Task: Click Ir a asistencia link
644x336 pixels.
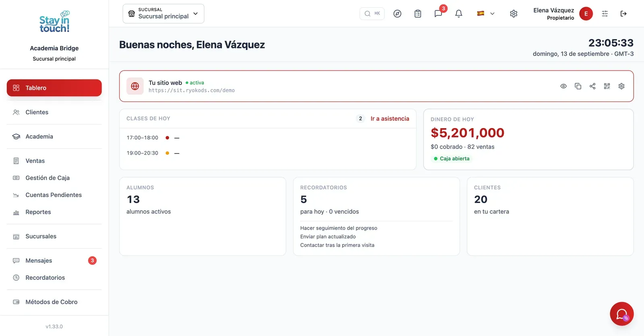Action: pyautogui.click(x=390, y=118)
